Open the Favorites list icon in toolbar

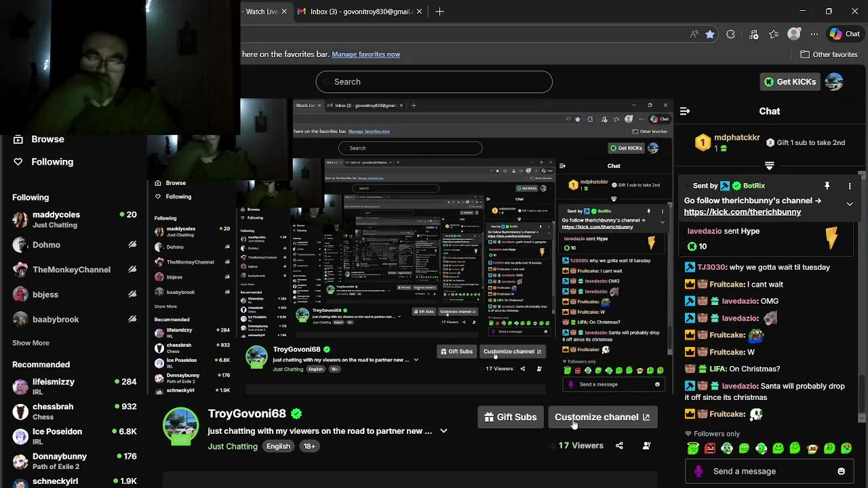(774, 34)
